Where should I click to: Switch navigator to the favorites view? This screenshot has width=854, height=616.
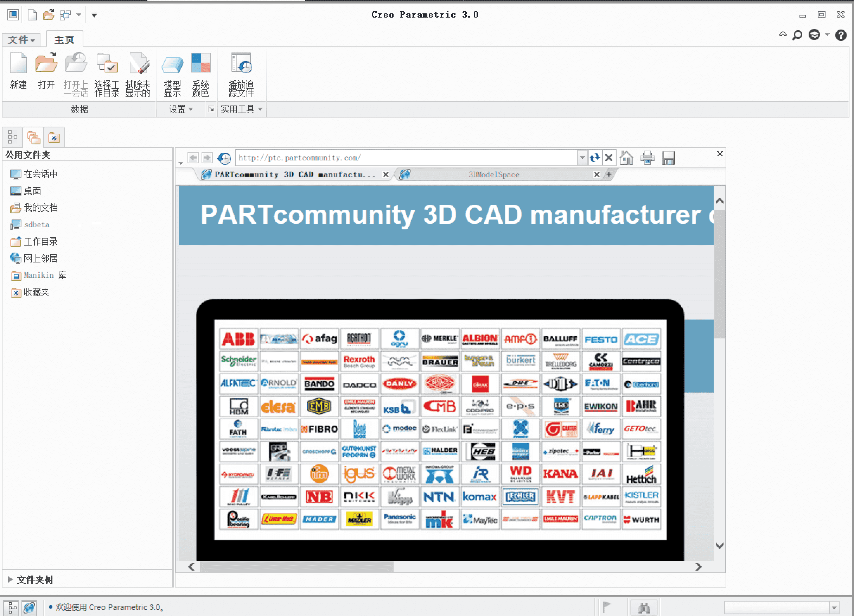coord(54,137)
